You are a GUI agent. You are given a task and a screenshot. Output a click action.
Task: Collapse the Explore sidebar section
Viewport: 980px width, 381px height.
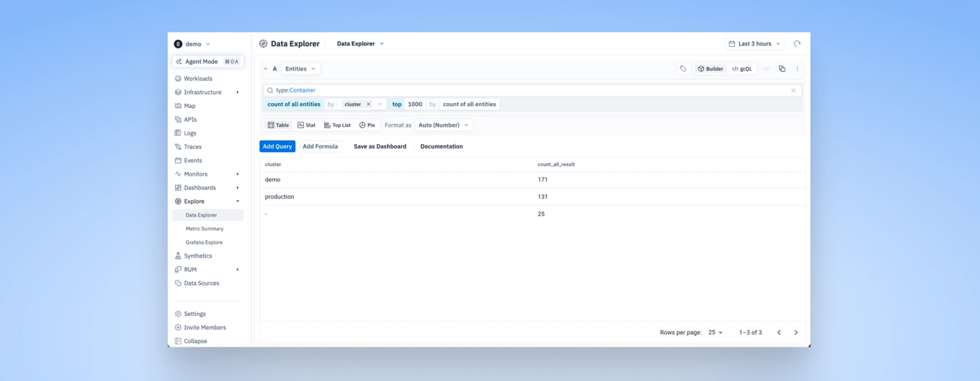(207, 201)
